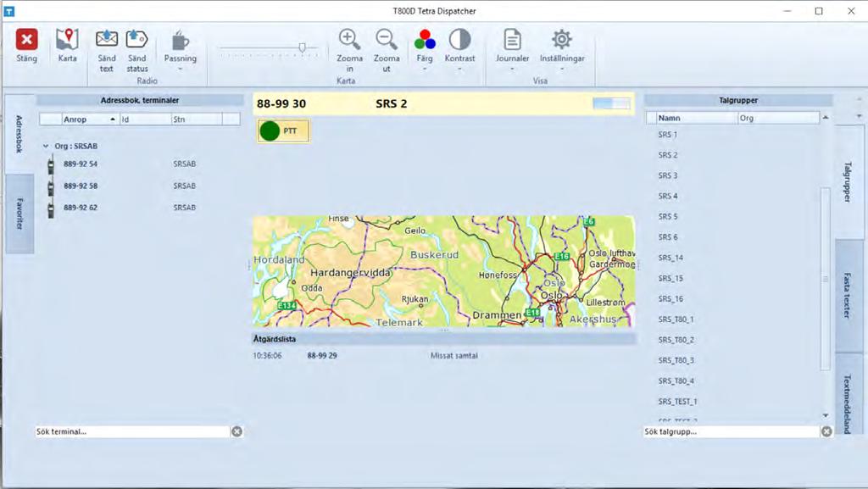Viewport: 868px width, 489px height.
Task: Click the Talgrupper scroll down arrow
Action: pos(826,415)
